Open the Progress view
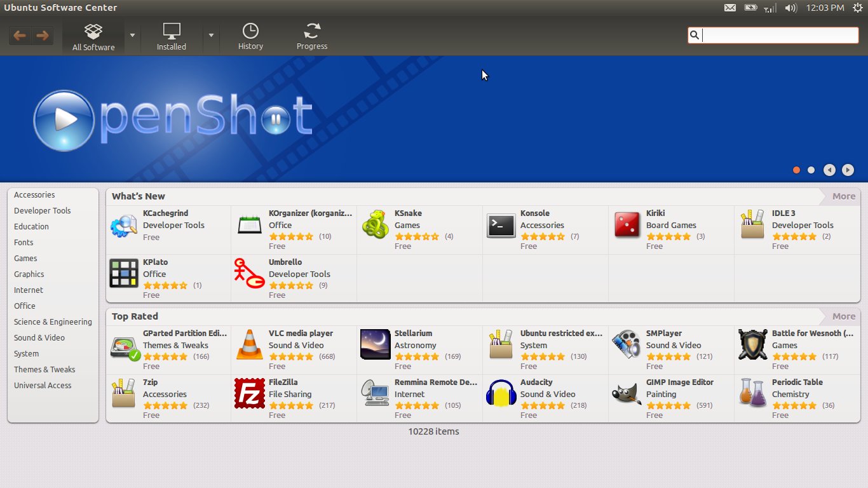Image resolution: width=868 pixels, height=488 pixels. 312,37
